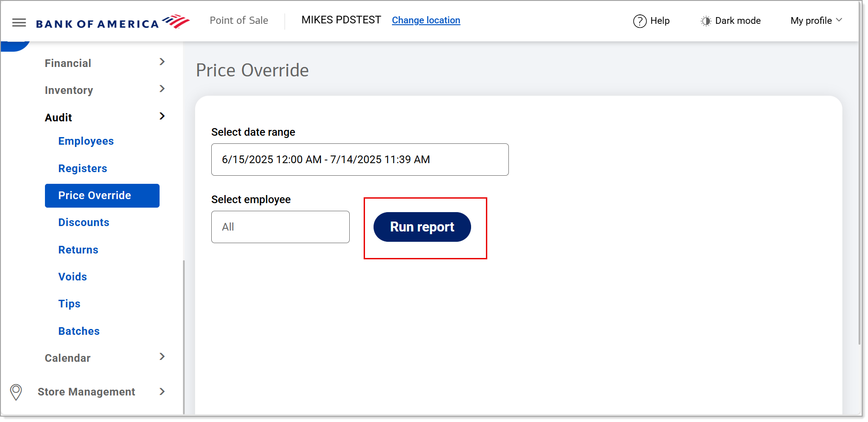The image size is (868, 422).
Task: Select the Price Override menu item
Action: 102,195
